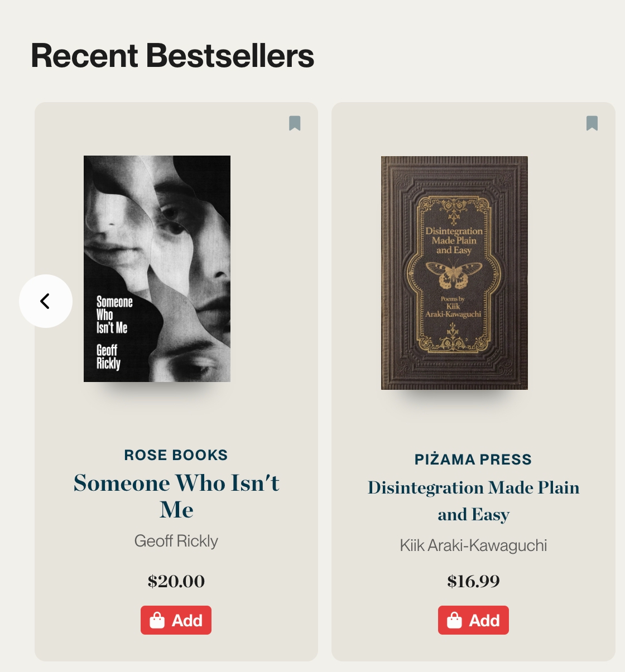Click the butterfly emblem on the Disintegration cover
This screenshot has width=625, height=672.
pos(454,273)
